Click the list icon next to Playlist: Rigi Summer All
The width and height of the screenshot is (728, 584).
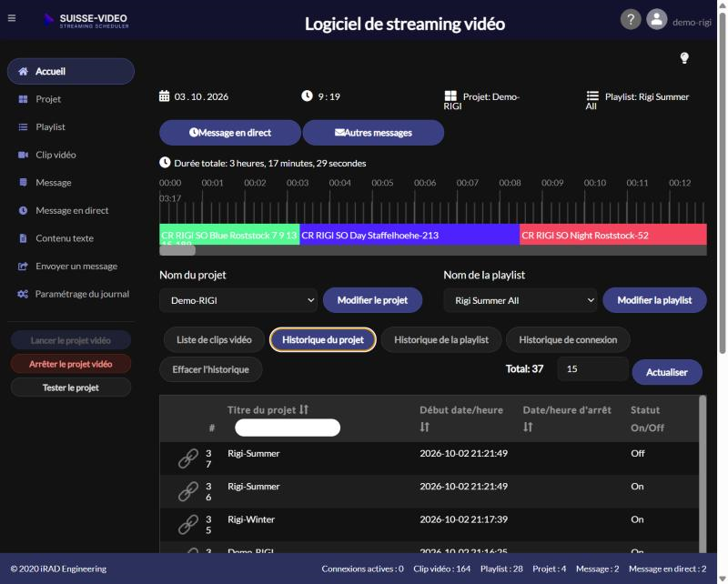tap(592, 96)
